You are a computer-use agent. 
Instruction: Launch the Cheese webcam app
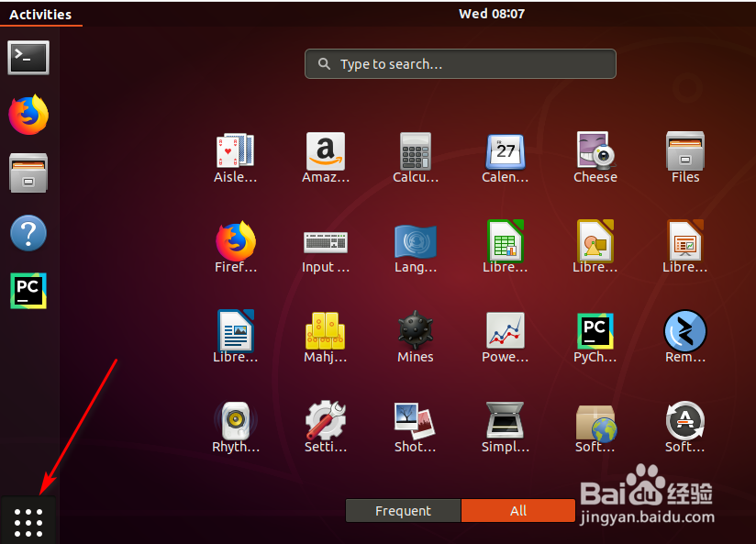(x=595, y=158)
